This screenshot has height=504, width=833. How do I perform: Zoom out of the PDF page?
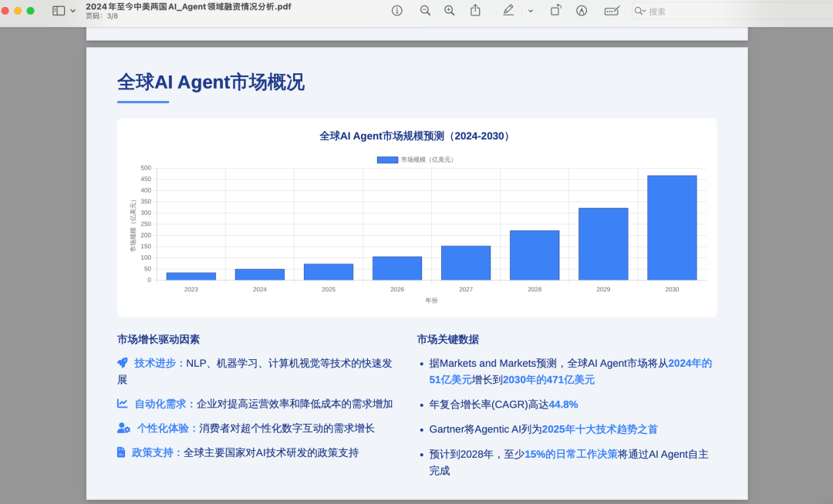(x=425, y=11)
